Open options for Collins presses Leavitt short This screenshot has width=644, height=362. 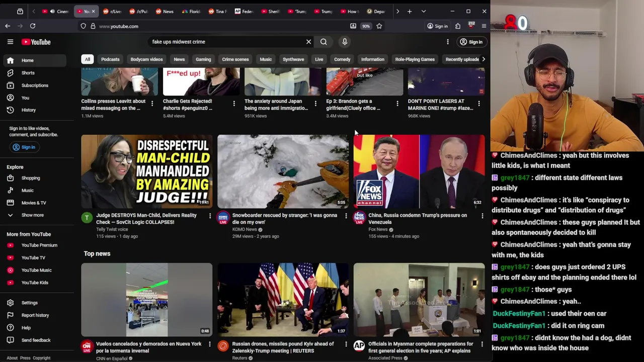(152, 104)
